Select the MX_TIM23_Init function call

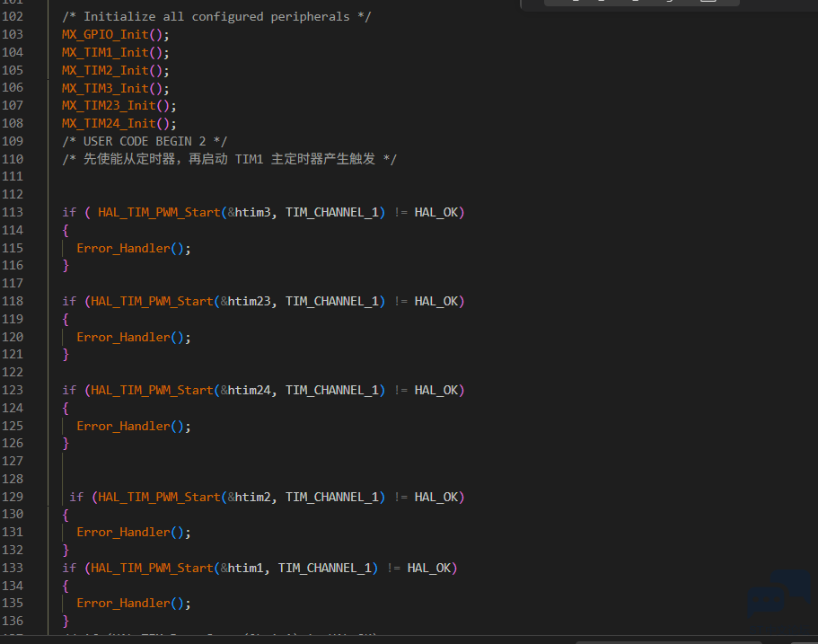tap(119, 106)
